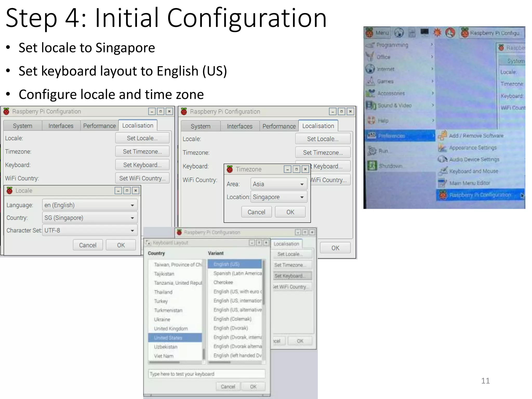The image size is (532, 399).
Task: Open the Office submenu
Action: pyautogui.click(x=399, y=57)
